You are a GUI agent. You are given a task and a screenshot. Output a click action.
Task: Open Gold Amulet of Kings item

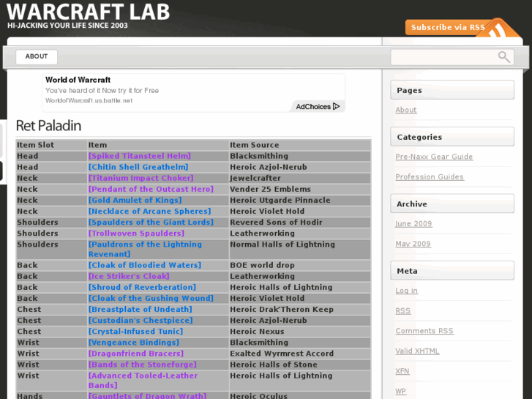(x=135, y=200)
